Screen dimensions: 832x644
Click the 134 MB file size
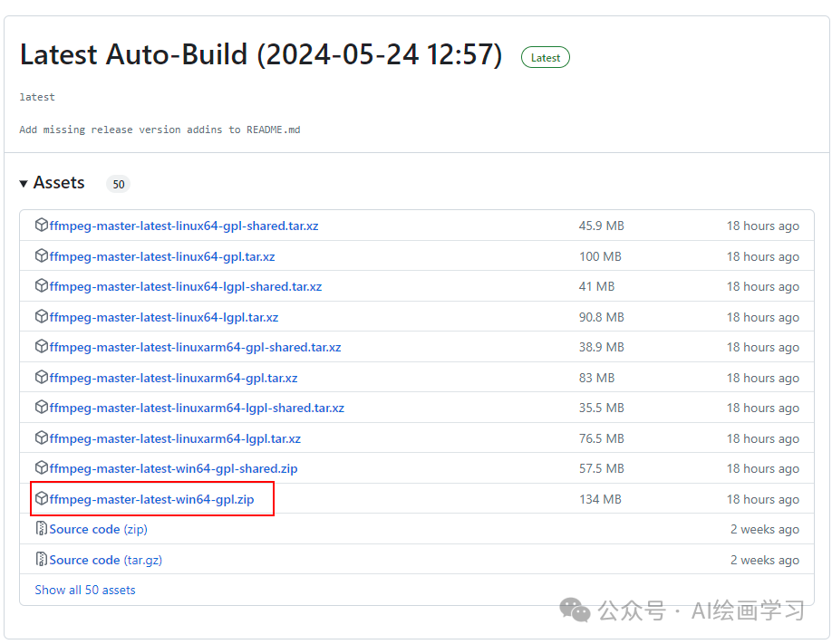coord(600,499)
